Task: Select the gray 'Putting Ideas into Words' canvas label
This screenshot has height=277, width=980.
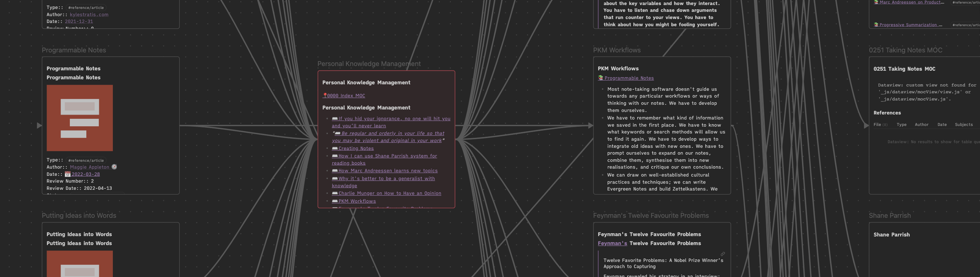Action: [x=79, y=215]
